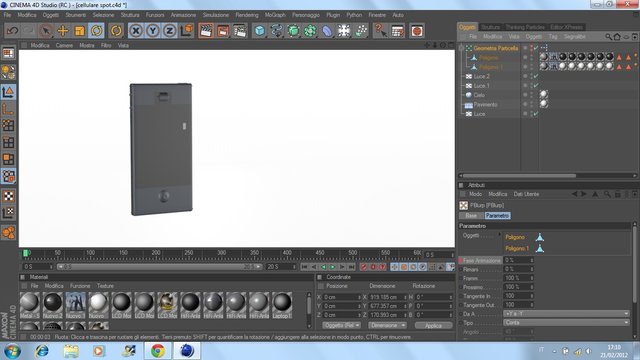Toggle the X axis lock
The height and width of the screenshot is (360, 640).
[x=136, y=31]
